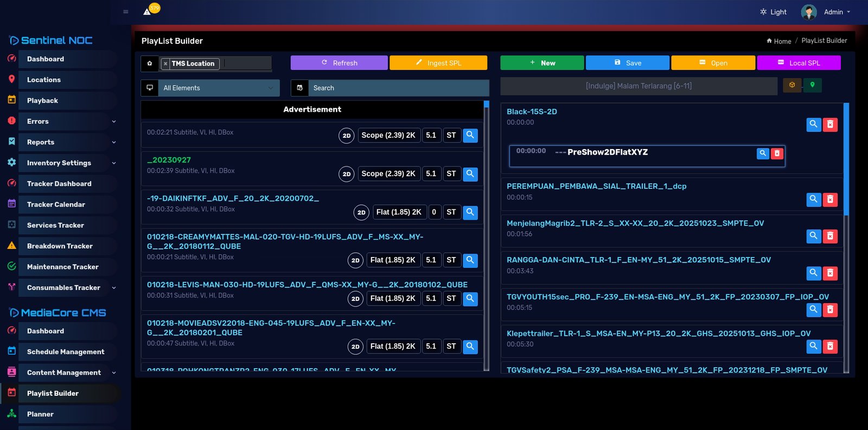Go to Home breadcrumb link
868x430 pixels.
pyautogui.click(x=778, y=41)
